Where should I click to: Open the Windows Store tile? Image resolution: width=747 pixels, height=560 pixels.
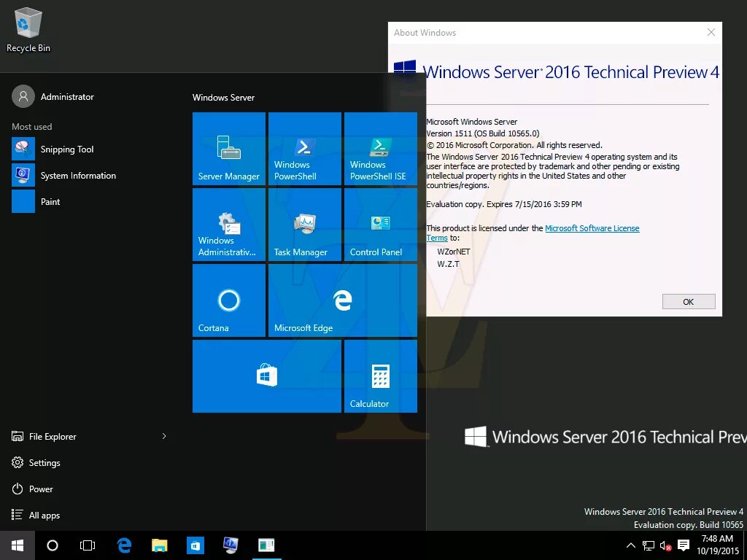(x=266, y=376)
